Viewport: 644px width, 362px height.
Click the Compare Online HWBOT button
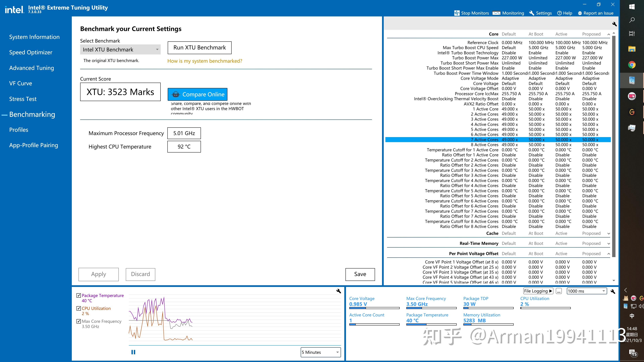click(198, 94)
